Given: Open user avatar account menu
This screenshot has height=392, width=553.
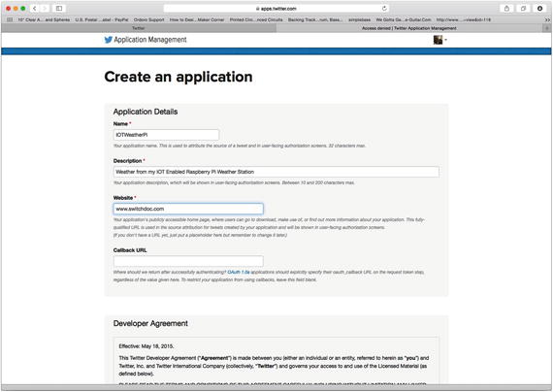Looking at the screenshot, I should (x=439, y=40).
